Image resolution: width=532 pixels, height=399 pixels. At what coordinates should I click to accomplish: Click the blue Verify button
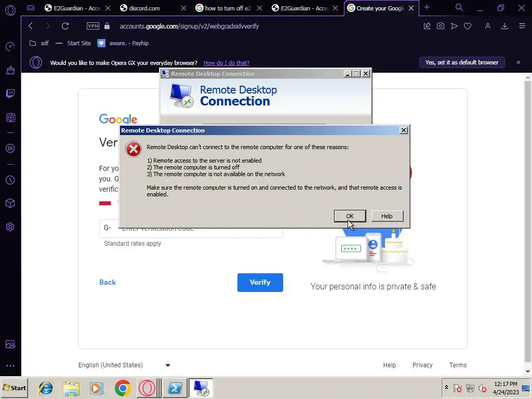[x=260, y=282]
